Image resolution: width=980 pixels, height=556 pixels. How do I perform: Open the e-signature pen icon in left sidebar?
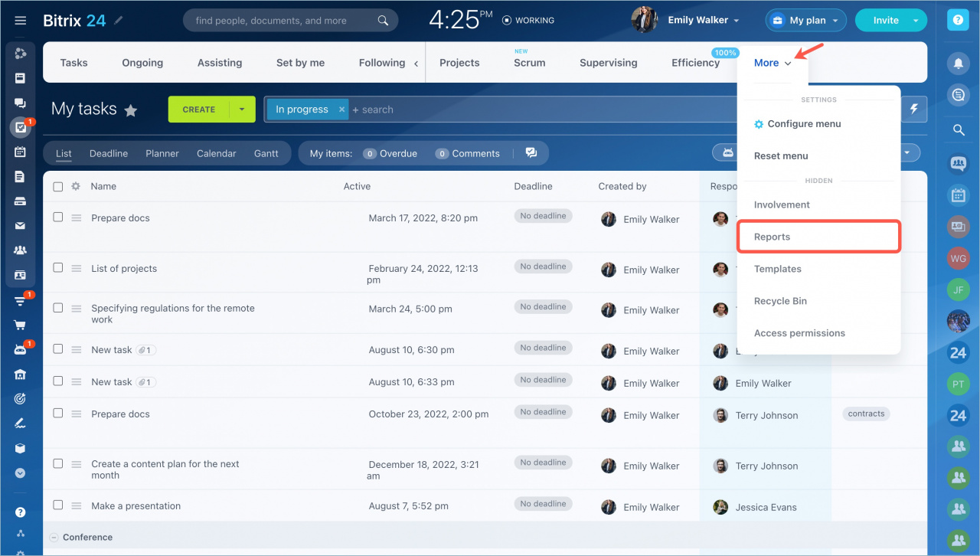[x=21, y=424]
